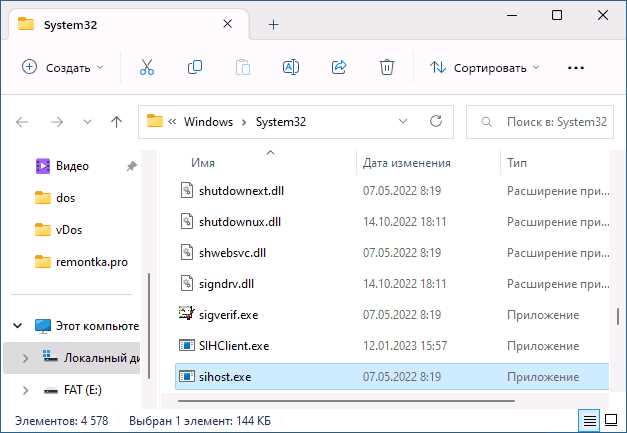Click the Cut scissors icon
The width and height of the screenshot is (627, 433).
[x=147, y=68]
